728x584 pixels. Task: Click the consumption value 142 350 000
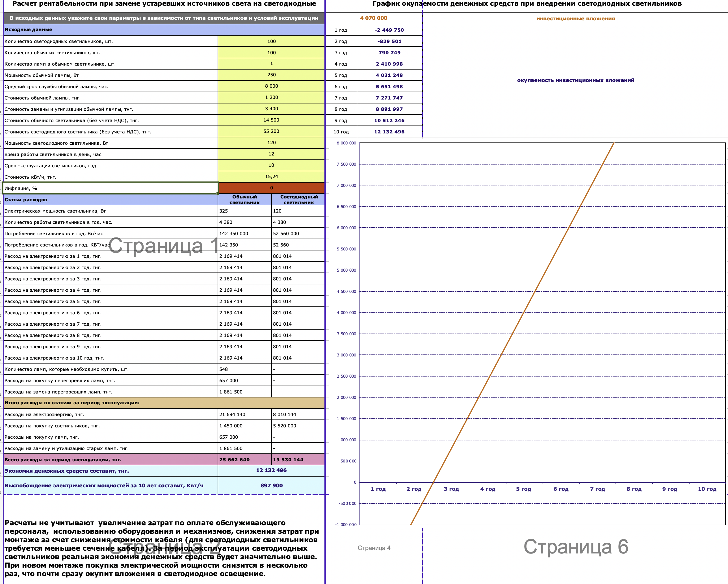[x=244, y=234]
